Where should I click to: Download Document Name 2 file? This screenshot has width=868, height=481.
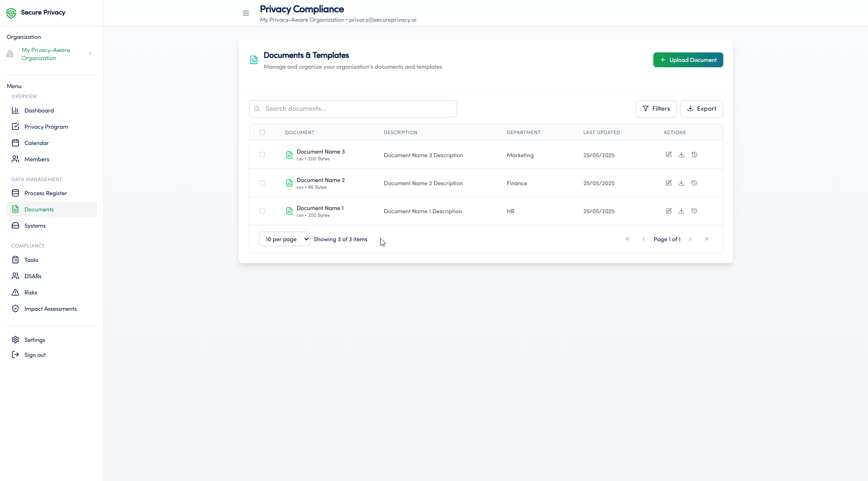pyautogui.click(x=681, y=183)
